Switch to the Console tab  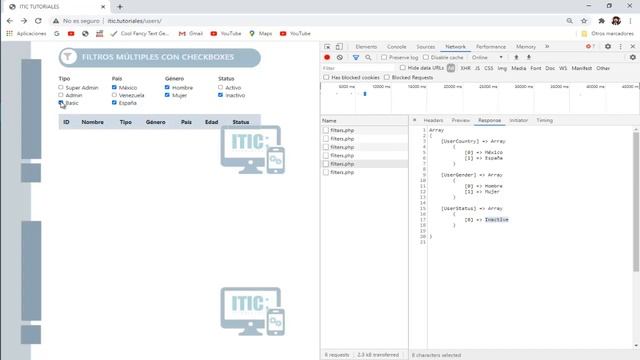tap(397, 47)
